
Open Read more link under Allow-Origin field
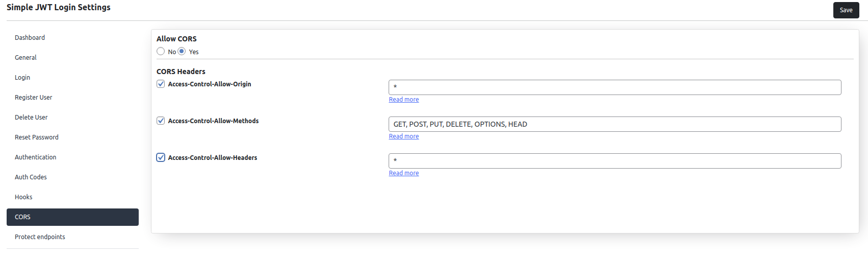403,100
